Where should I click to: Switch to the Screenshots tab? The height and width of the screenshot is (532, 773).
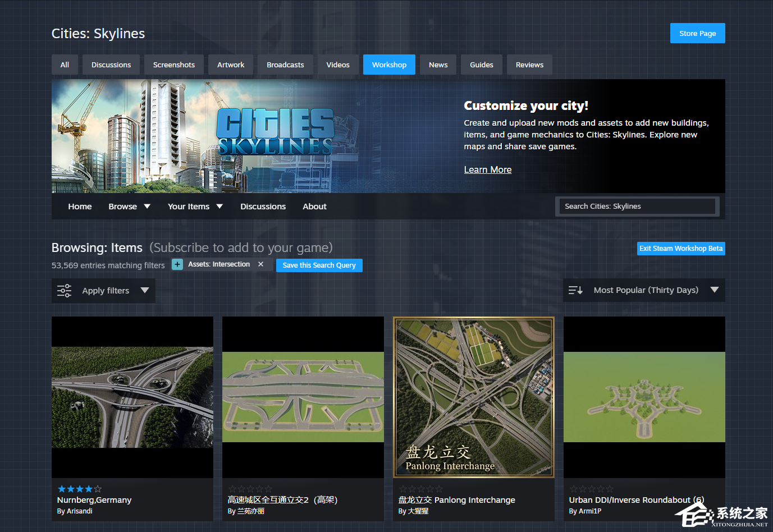tap(174, 65)
